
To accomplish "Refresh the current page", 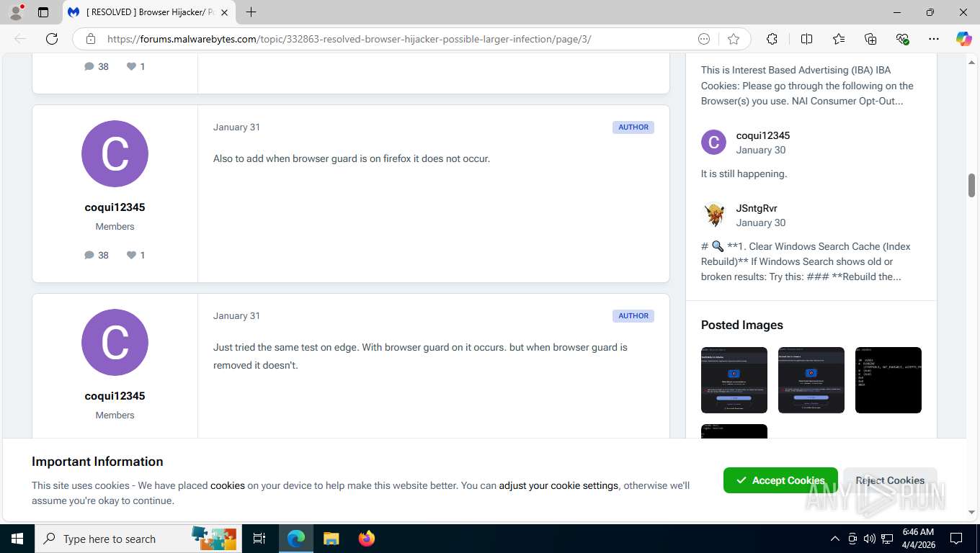I will pos(52,39).
